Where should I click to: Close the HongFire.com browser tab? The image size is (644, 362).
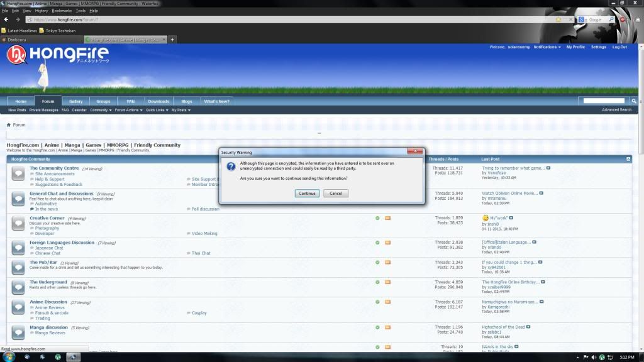pos(164,40)
